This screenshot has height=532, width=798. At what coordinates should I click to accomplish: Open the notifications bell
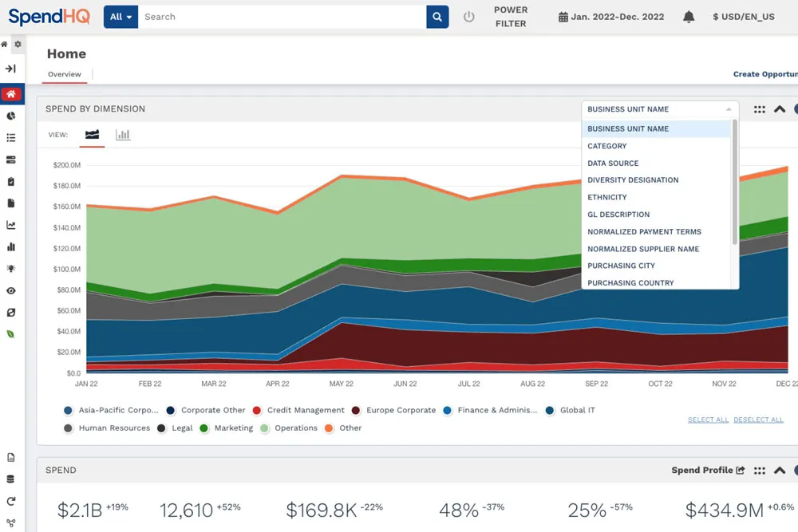[689, 17]
